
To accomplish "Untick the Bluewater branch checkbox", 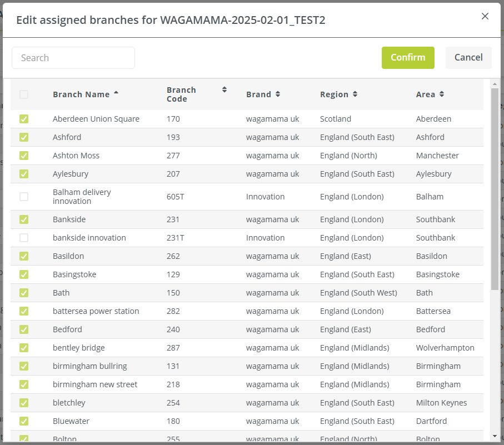I will tap(24, 421).
